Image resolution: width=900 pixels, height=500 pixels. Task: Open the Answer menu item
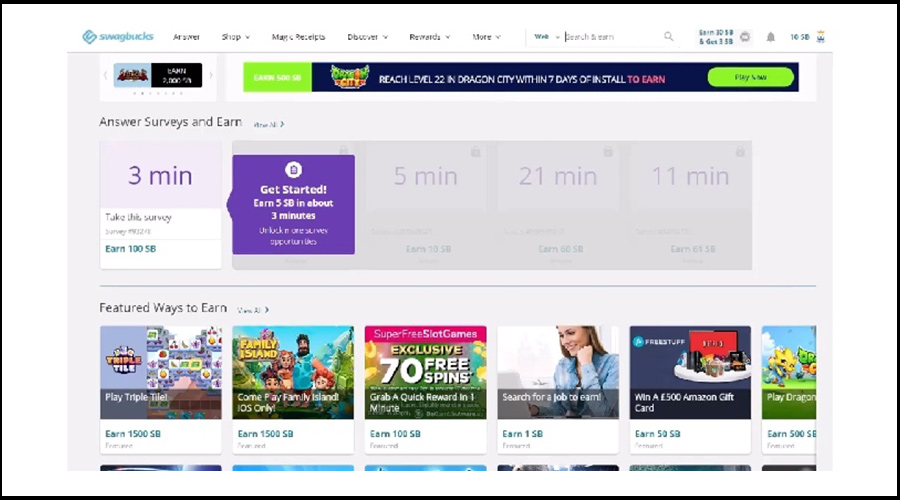pyautogui.click(x=186, y=37)
